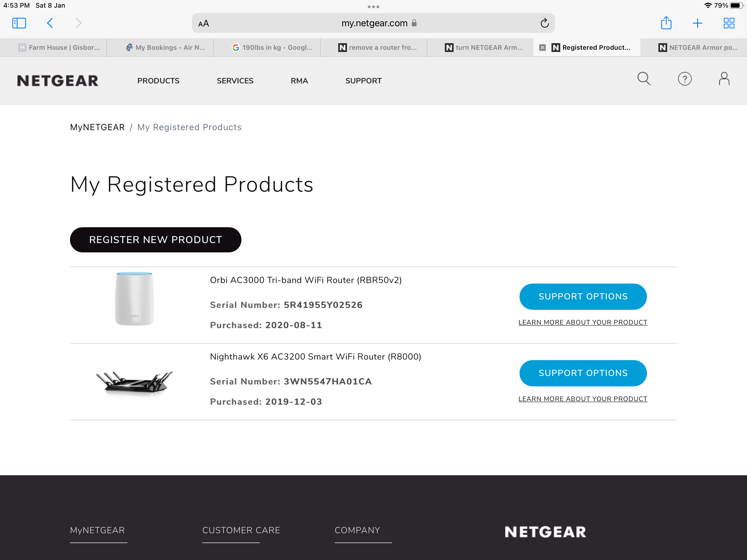Click the MyNETGEAR breadcrumb link
Image resolution: width=747 pixels, height=560 pixels.
97,127
